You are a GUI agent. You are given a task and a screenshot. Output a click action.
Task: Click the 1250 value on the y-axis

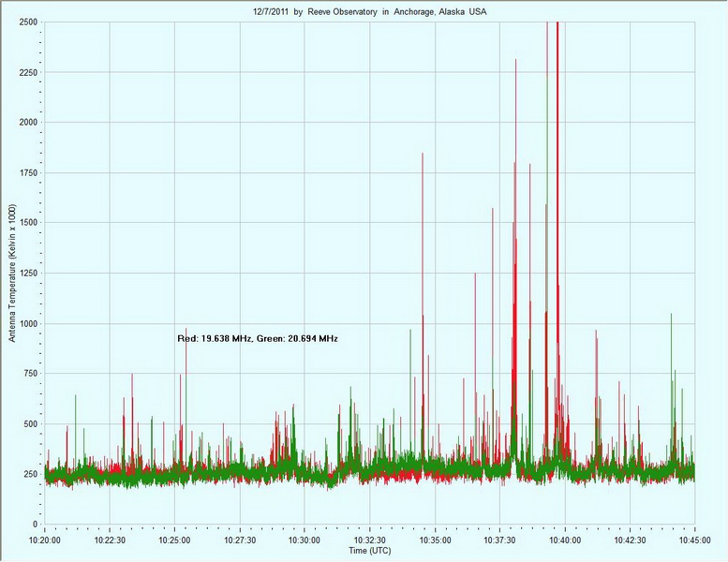[28, 274]
